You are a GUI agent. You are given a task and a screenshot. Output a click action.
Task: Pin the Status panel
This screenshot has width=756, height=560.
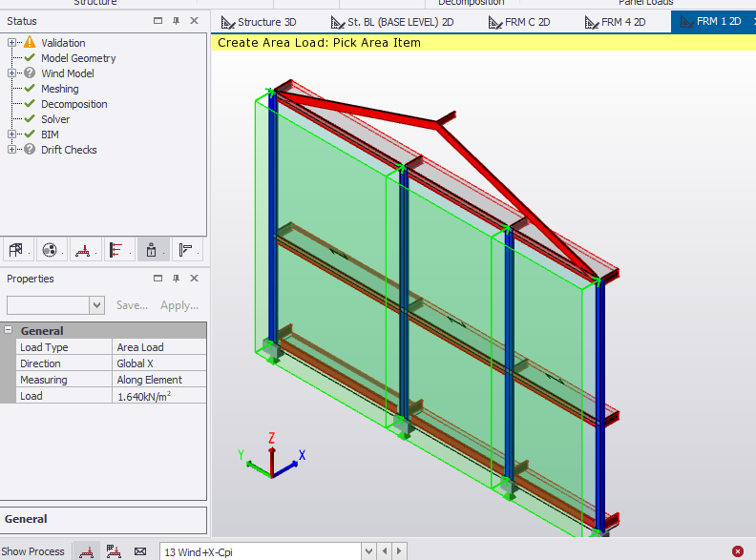point(176,21)
